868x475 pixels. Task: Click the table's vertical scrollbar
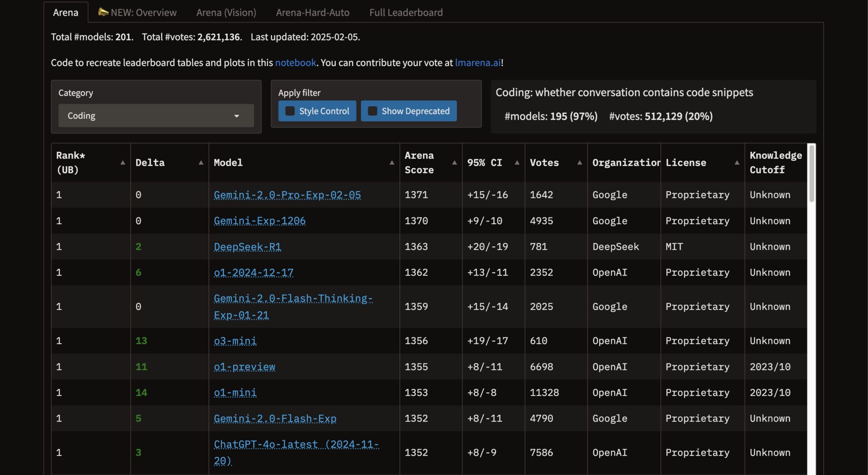click(811, 174)
